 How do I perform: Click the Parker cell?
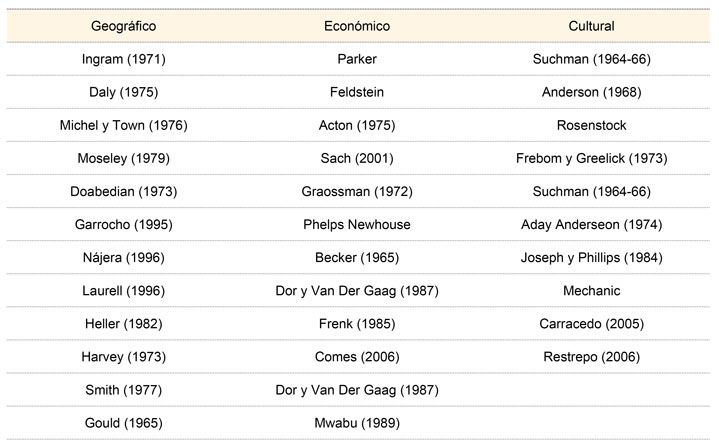[x=357, y=59]
